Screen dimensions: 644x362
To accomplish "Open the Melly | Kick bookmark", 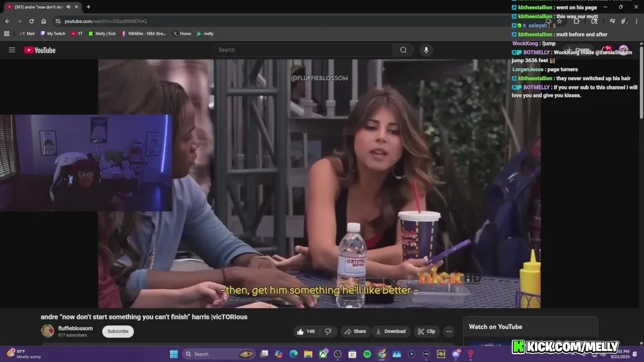I will pyautogui.click(x=102, y=34).
